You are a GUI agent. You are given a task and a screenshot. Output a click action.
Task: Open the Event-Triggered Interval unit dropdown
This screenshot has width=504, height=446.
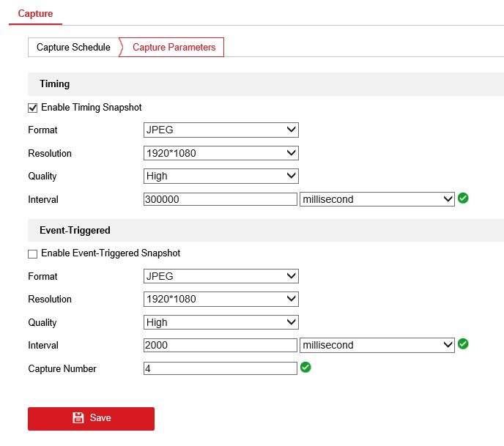click(x=377, y=345)
